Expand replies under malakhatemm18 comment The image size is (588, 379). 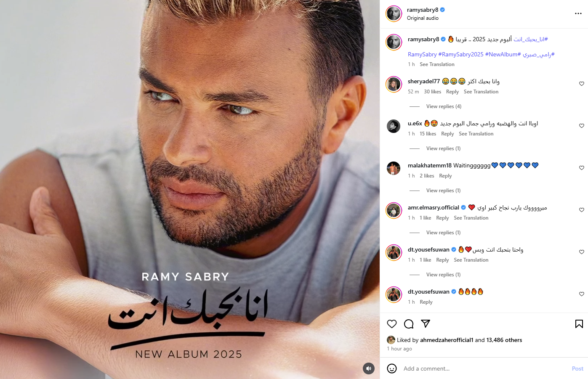443,191
